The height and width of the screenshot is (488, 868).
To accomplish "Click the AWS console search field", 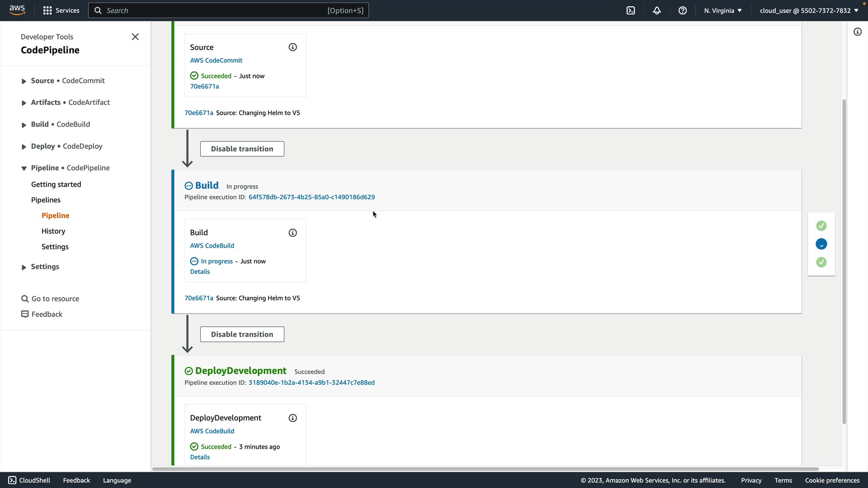I will [x=217, y=10].
